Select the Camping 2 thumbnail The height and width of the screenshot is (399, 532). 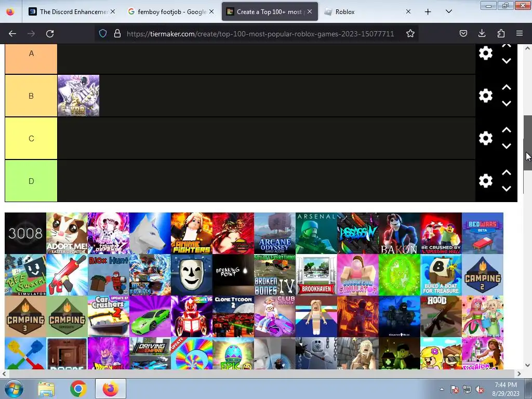coord(483,275)
